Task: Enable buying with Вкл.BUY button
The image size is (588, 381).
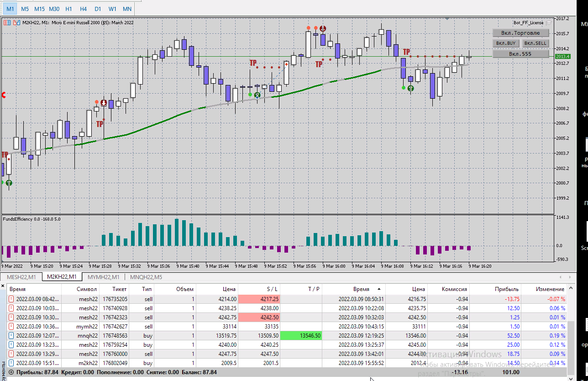Action: coord(506,43)
